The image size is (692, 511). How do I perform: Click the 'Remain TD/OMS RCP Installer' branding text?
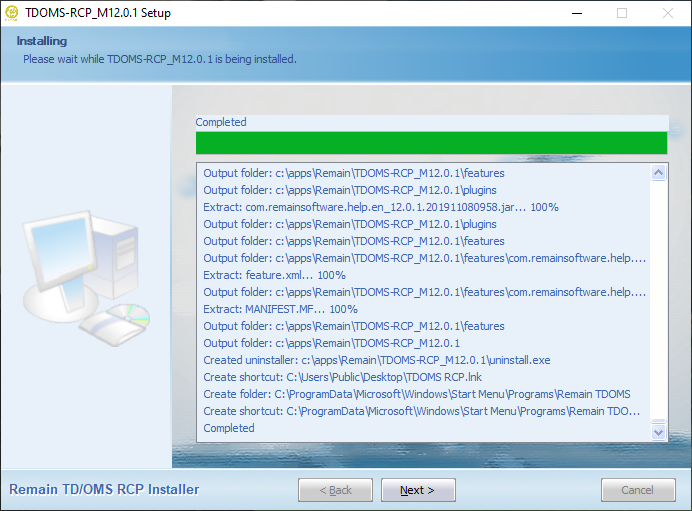[x=104, y=490]
